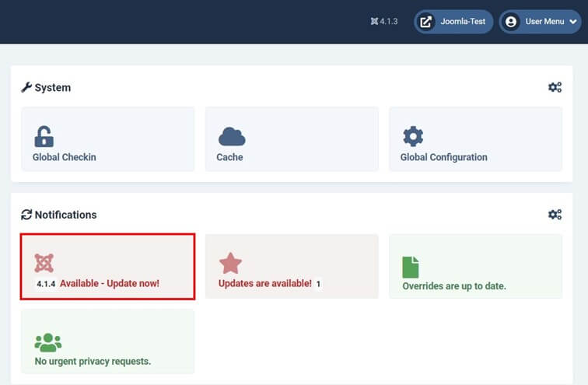588x385 pixels.
Task: Click the Joomla logo update icon
Action: [x=44, y=263]
